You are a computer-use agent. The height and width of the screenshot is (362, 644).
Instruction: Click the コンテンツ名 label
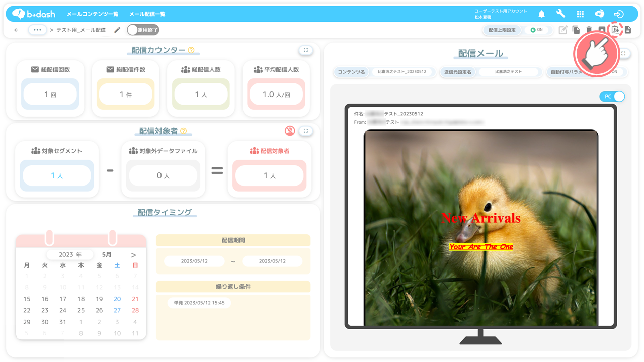351,72
